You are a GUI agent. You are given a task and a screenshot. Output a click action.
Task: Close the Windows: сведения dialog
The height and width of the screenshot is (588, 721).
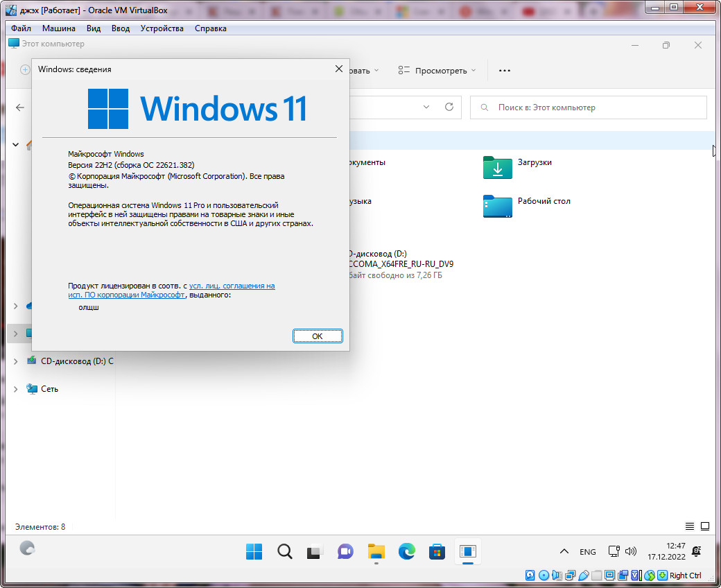tap(339, 69)
